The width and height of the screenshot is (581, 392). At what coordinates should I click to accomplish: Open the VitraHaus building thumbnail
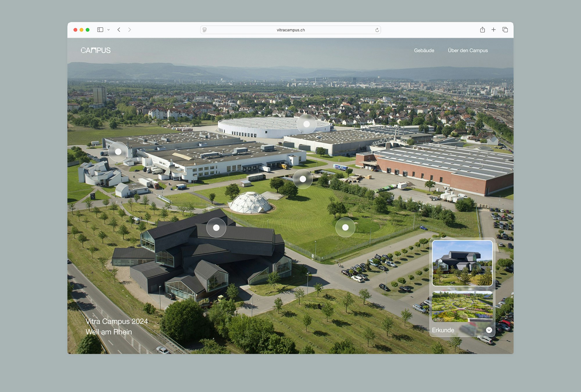tap(462, 263)
